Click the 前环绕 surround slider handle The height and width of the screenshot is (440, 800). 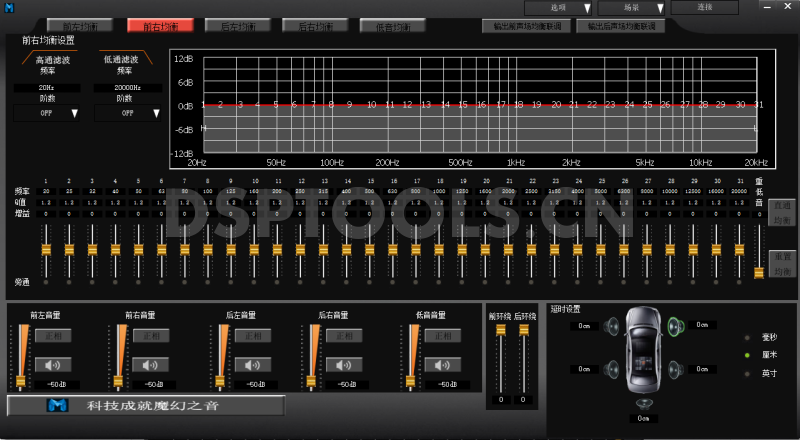coord(501,331)
